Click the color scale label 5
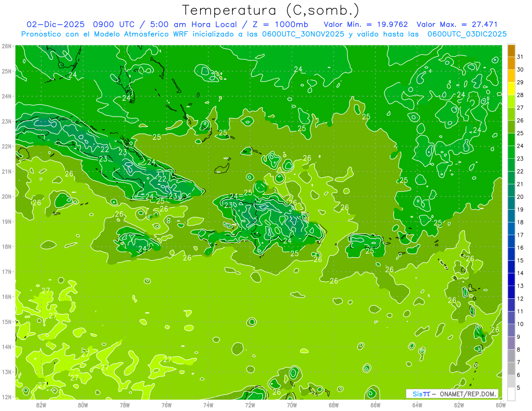The width and height of the screenshot is (532, 411). (x=519, y=388)
